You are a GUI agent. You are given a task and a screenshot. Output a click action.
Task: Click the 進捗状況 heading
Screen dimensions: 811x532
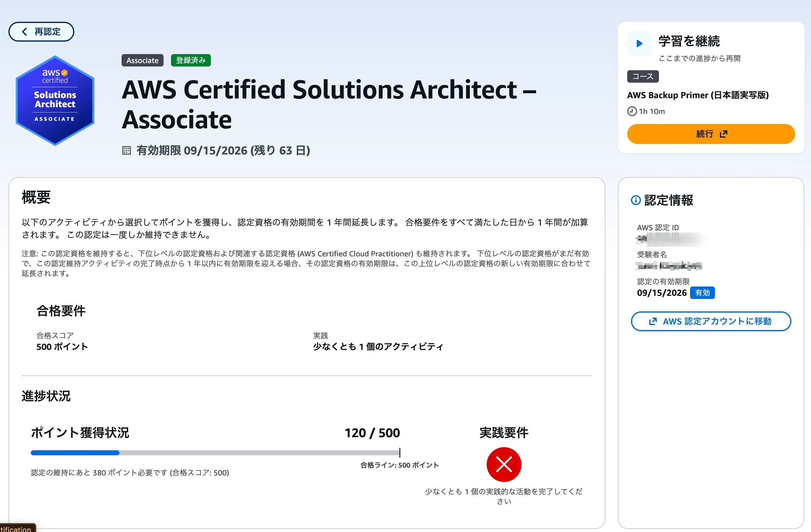click(x=46, y=396)
